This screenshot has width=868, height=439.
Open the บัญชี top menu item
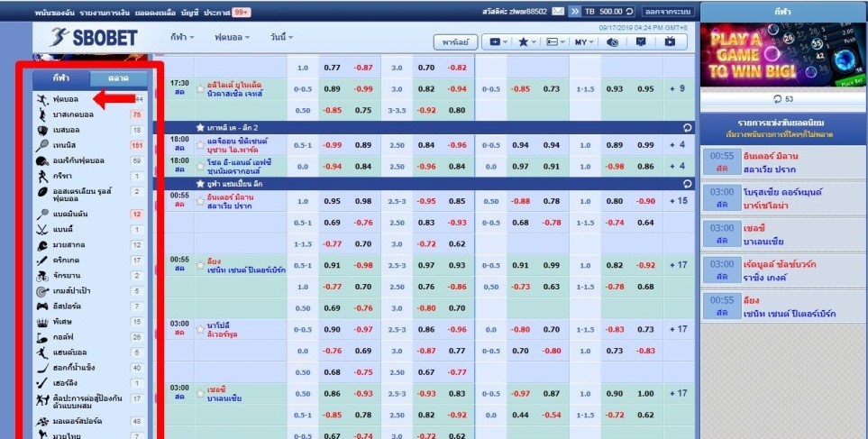tap(190, 12)
